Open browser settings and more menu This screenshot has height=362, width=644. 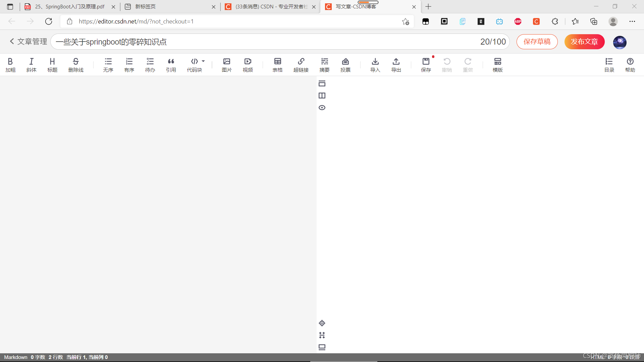coord(632,21)
